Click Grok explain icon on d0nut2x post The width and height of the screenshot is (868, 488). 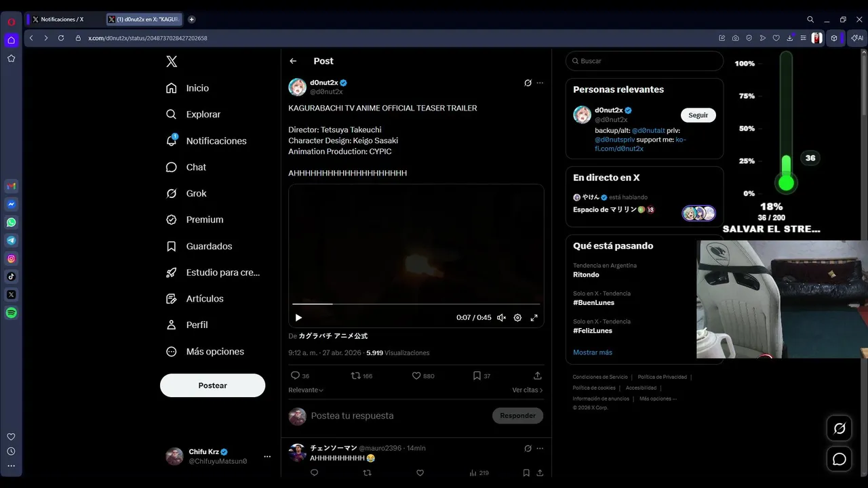[x=528, y=83]
